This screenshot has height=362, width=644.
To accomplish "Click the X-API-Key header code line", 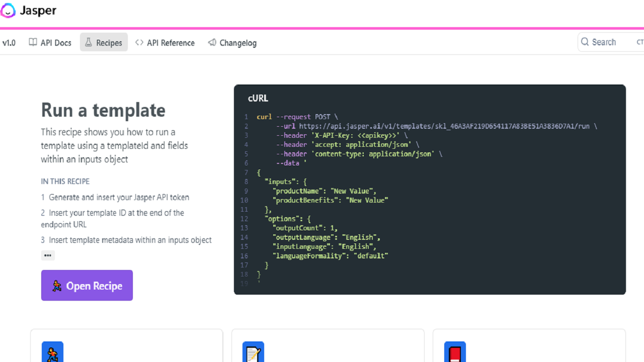I will pyautogui.click(x=342, y=135).
